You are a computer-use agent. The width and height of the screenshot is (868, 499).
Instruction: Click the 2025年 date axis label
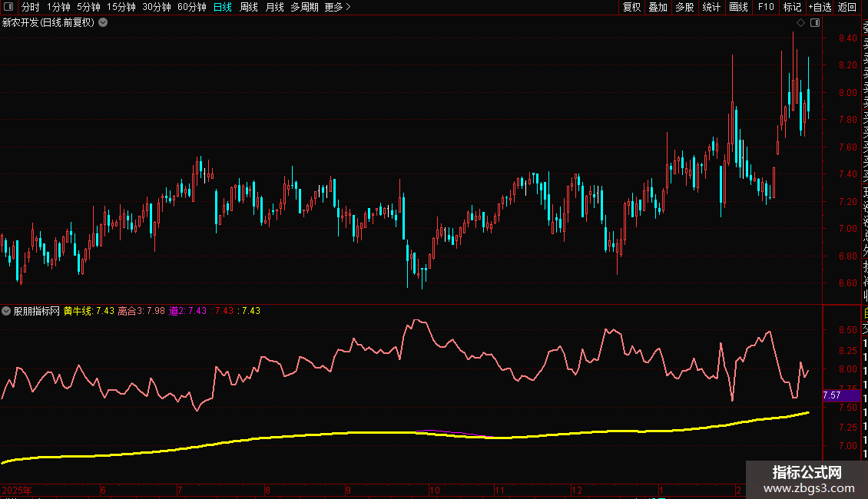17,490
